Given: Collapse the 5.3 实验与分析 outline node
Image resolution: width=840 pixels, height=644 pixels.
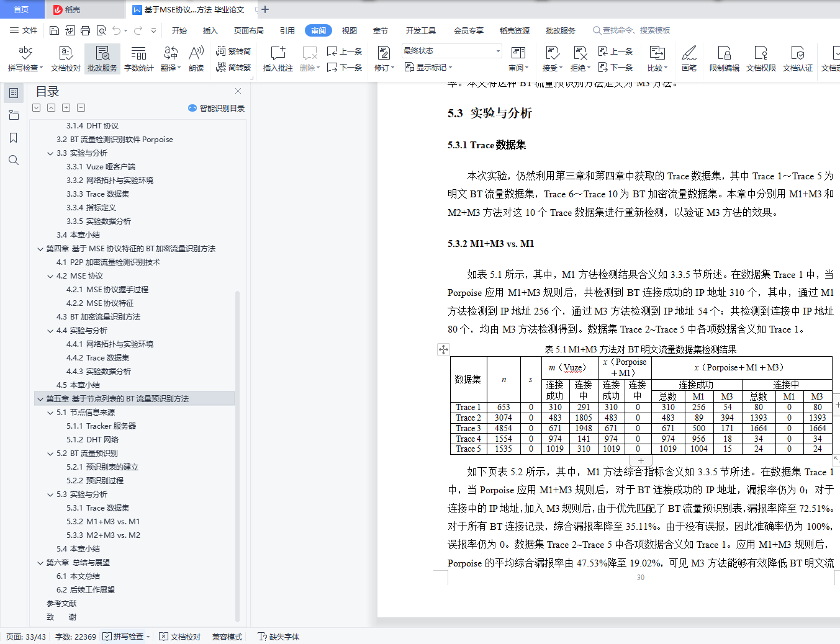Looking at the screenshot, I should click(x=50, y=494).
